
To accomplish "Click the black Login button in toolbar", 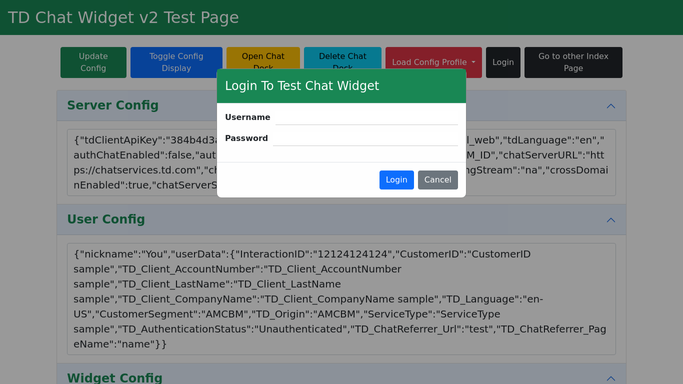I will pos(503,62).
